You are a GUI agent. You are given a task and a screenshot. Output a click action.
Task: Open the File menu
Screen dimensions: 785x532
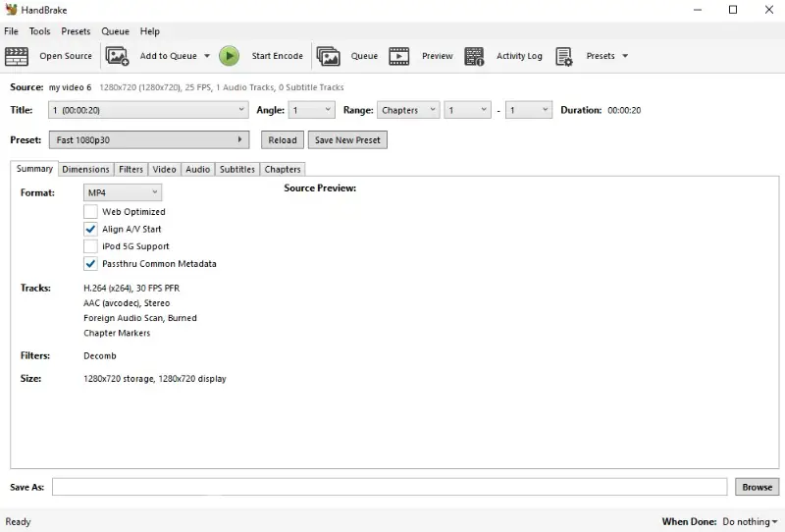[x=11, y=31]
